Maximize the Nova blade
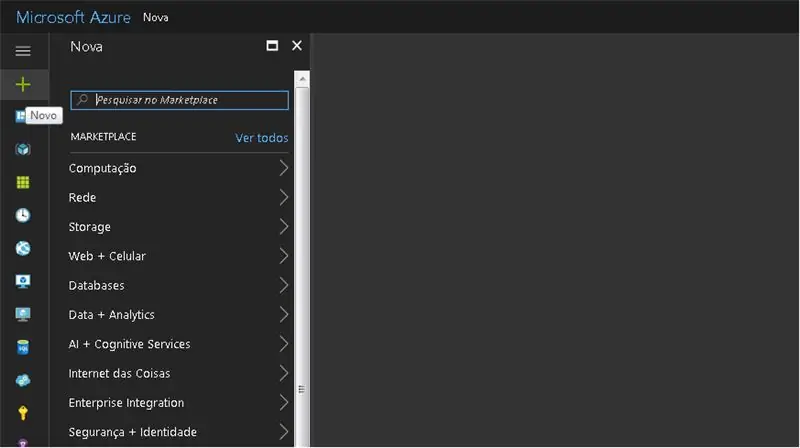The width and height of the screenshot is (800, 448). tap(272, 46)
